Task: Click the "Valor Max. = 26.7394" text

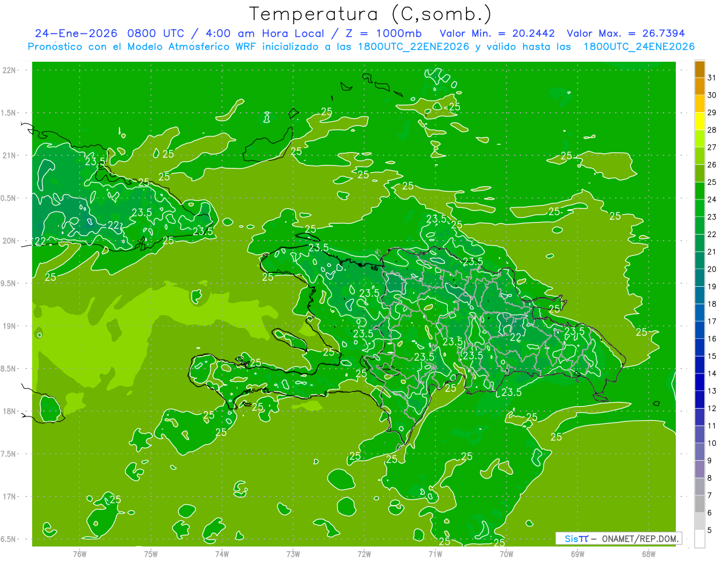Action: 625,33
